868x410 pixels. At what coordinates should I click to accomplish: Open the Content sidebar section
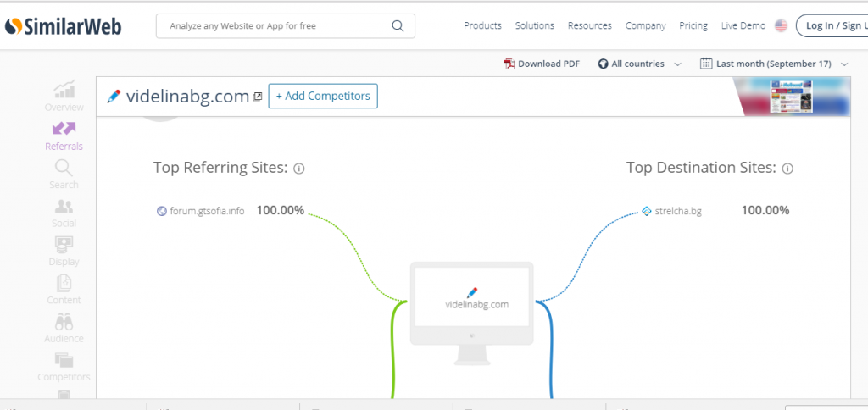point(64,290)
